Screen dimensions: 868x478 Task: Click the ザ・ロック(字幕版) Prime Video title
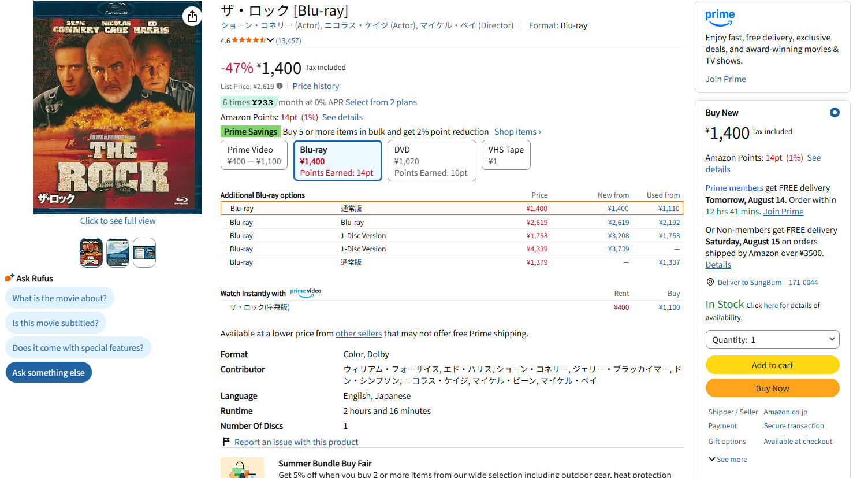(x=259, y=307)
